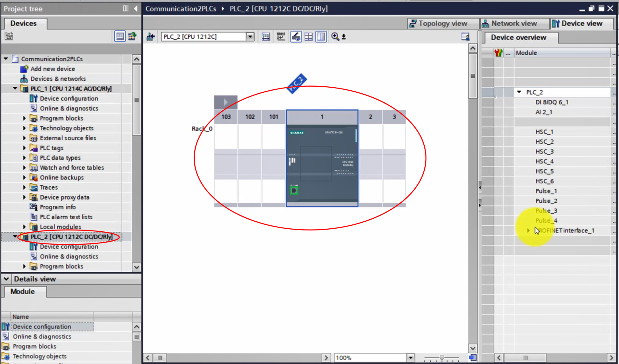Screen dimensions: 619x364
Task: Select HSC_1 in the Device overview list
Action: click(544, 132)
